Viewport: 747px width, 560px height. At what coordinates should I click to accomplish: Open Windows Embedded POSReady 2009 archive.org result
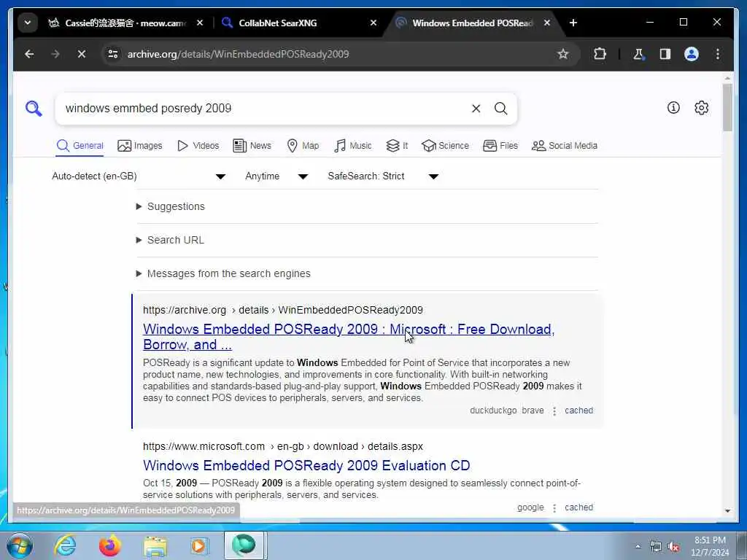(349, 337)
